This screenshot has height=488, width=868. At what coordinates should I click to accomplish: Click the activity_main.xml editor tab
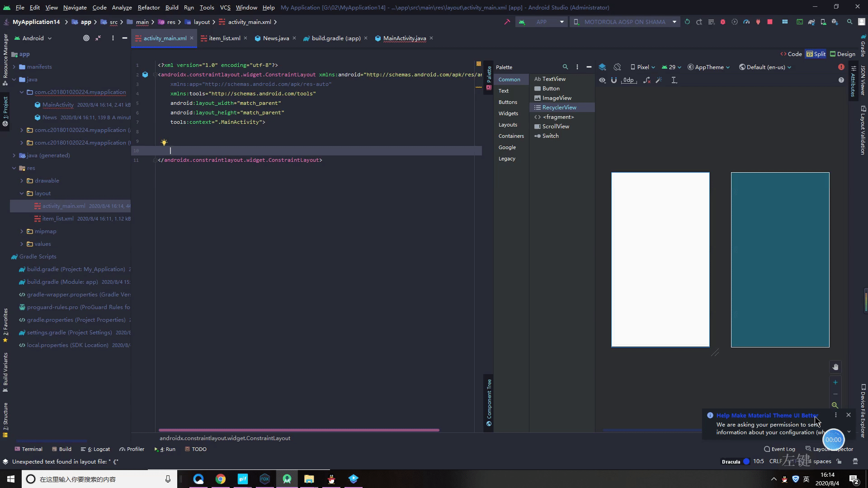[165, 38]
